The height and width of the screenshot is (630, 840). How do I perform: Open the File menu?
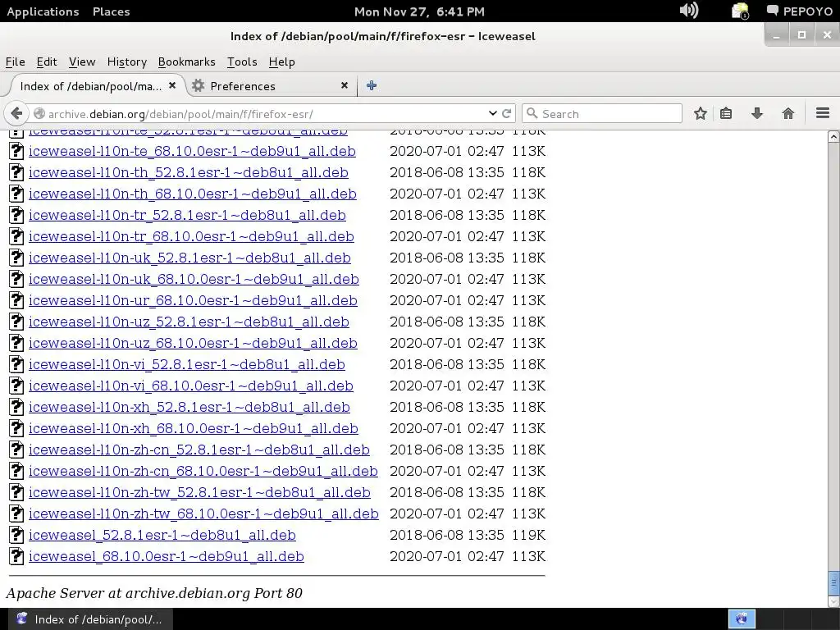(x=15, y=62)
